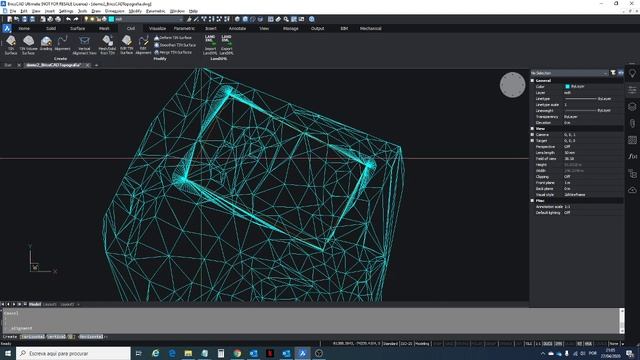Collapse the General section in Properties
The width and height of the screenshot is (640, 360).
[533, 80]
